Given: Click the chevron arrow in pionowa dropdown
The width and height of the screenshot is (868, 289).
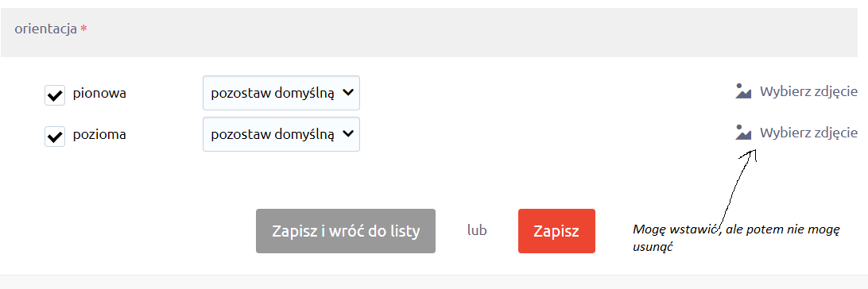Looking at the screenshot, I should tap(347, 92).
